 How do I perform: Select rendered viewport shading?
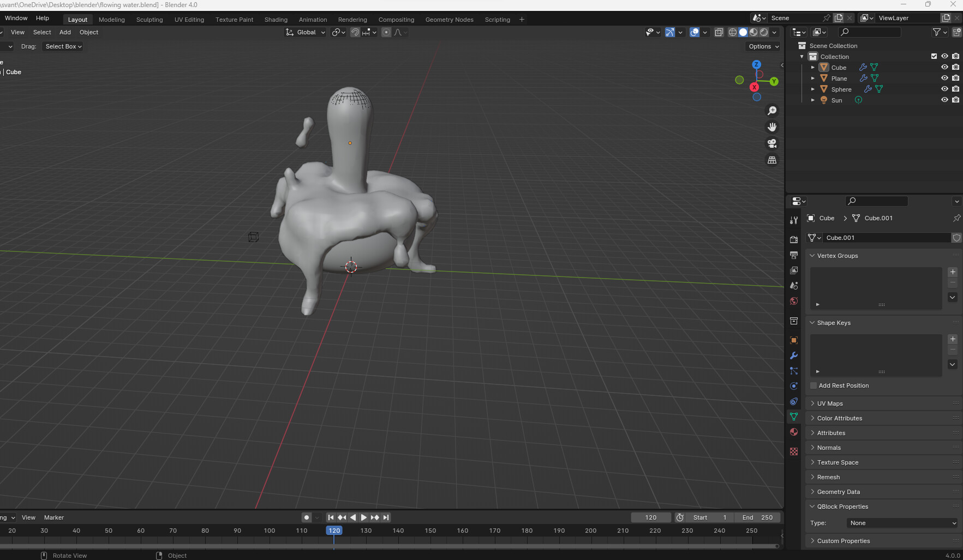coord(764,32)
